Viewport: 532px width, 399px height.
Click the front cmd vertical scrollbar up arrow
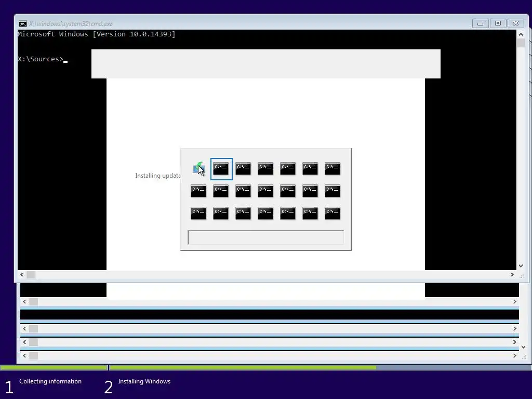(x=521, y=34)
